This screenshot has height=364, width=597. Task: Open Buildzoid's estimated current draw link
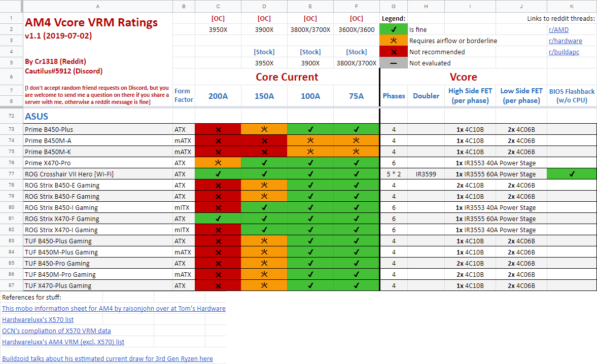coord(108,358)
